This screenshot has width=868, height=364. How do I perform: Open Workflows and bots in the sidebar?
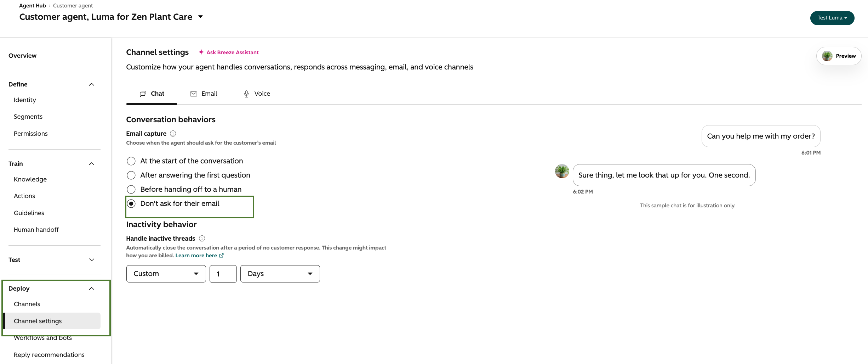43,338
